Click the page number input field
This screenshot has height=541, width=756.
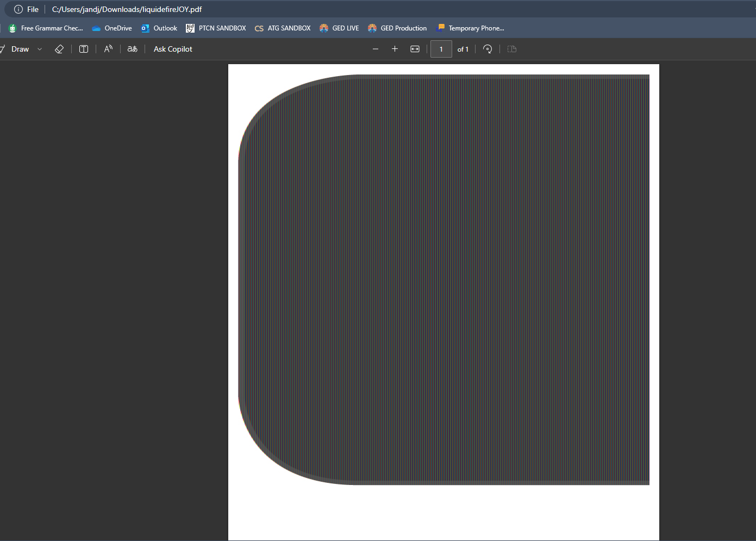441,49
